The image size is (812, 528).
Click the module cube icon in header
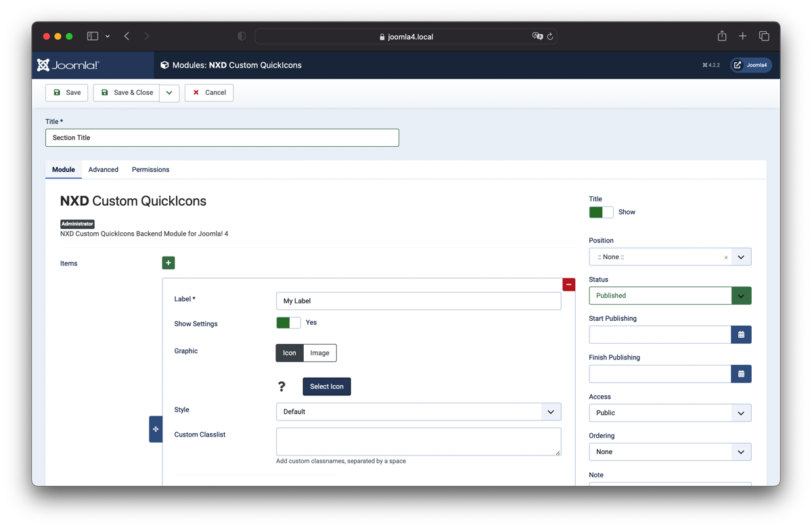click(164, 65)
